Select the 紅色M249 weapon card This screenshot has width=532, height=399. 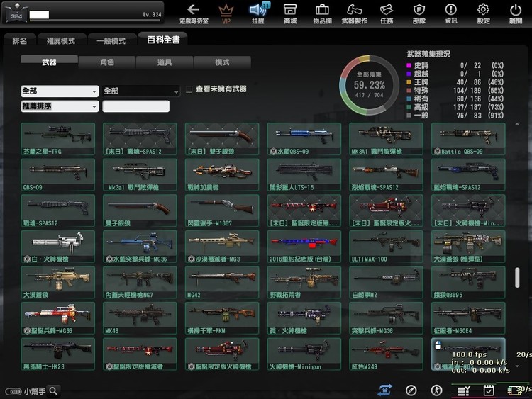coord(386,354)
